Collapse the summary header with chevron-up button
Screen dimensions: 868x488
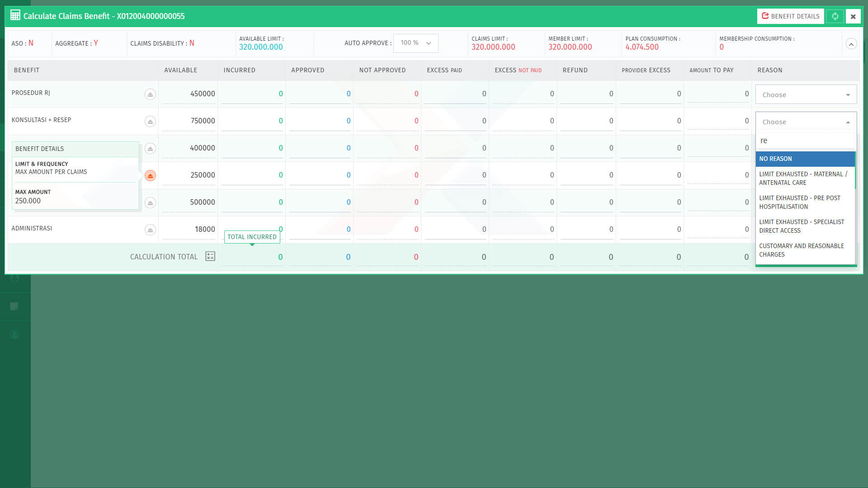[851, 44]
